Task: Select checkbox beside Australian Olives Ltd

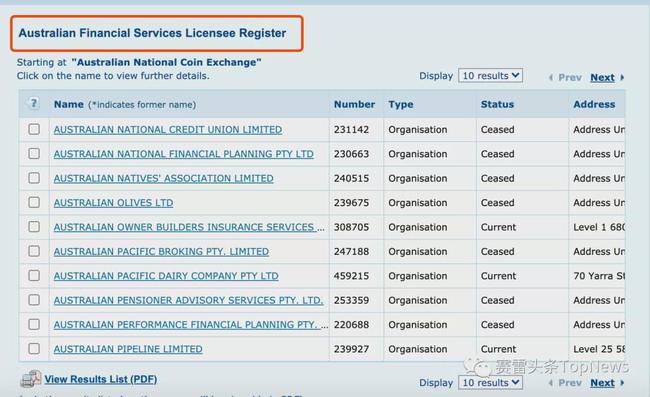Action: coord(34,203)
